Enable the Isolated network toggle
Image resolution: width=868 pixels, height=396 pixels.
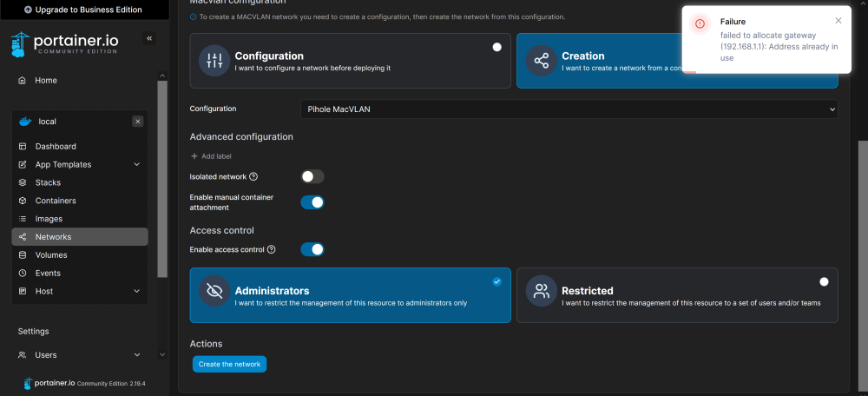(312, 176)
